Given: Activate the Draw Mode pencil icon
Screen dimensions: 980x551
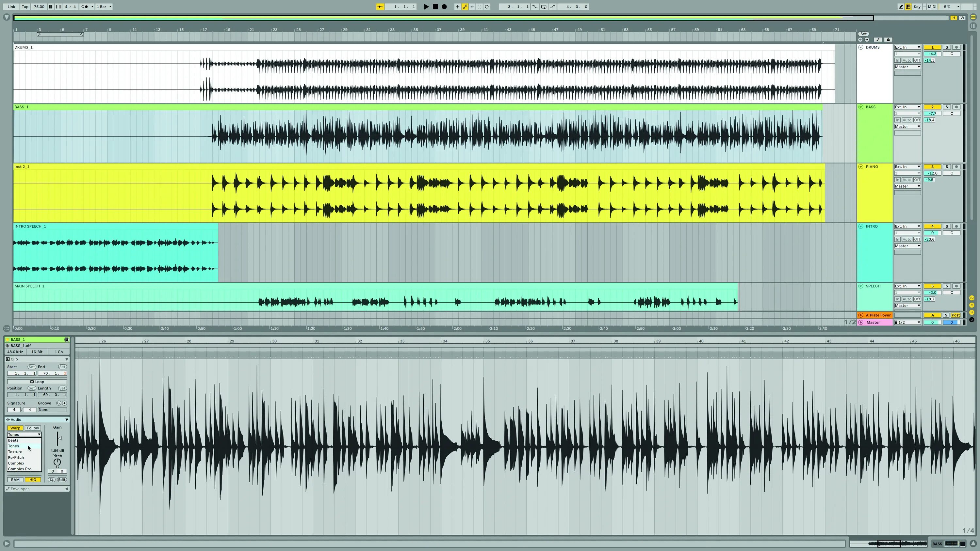Looking at the screenshot, I should click(901, 7).
